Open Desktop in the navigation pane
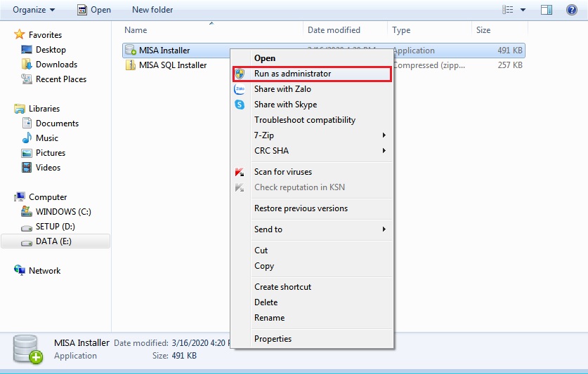This screenshot has height=374, width=588. pyautogui.click(x=51, y=49)
